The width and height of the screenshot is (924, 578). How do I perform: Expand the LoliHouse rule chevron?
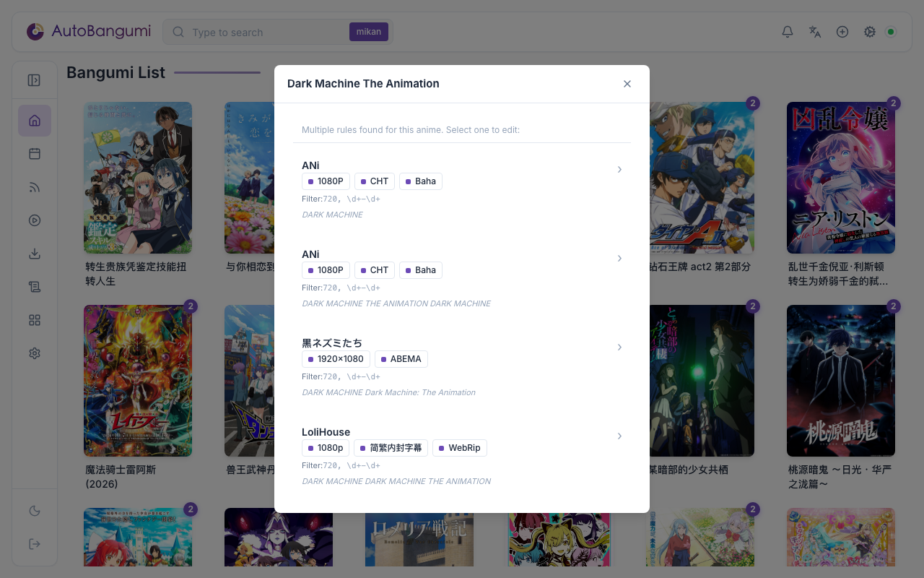tap(619, 436)
